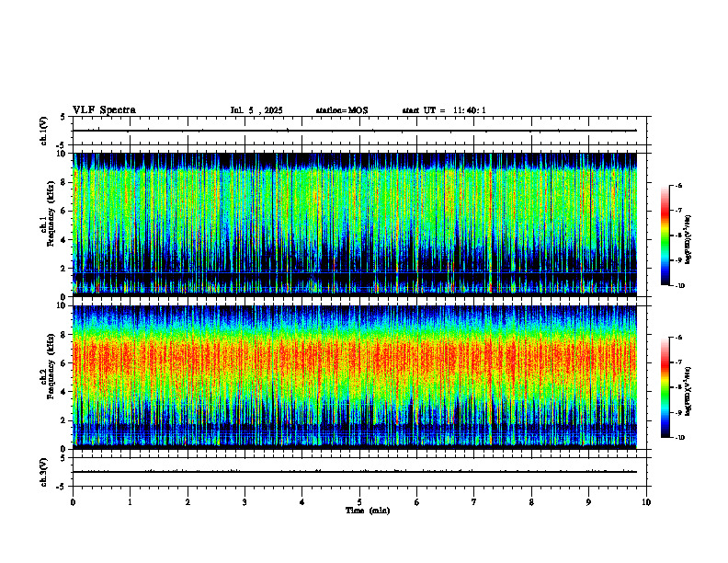Click the ch.1 log(PSD) color bar title
Image resolution: width=728 pixels, height=563 pixels.
[x=688, y=240]
